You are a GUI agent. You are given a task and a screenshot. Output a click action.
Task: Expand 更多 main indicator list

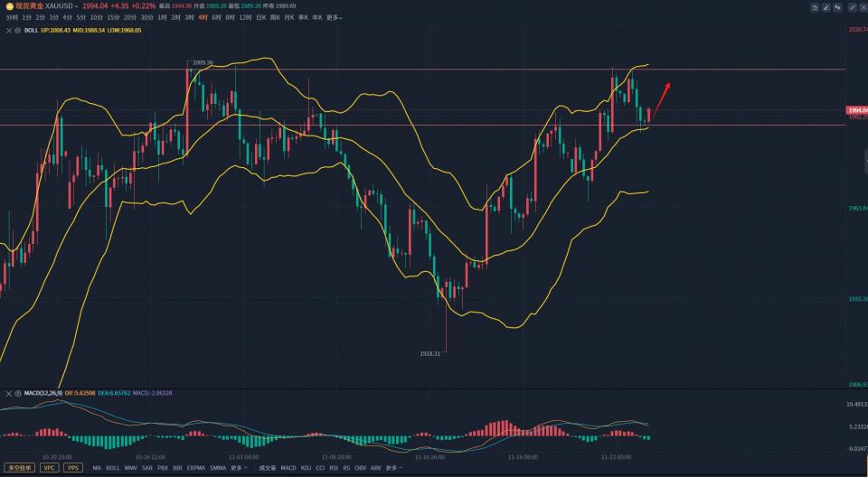coord(239,468)
